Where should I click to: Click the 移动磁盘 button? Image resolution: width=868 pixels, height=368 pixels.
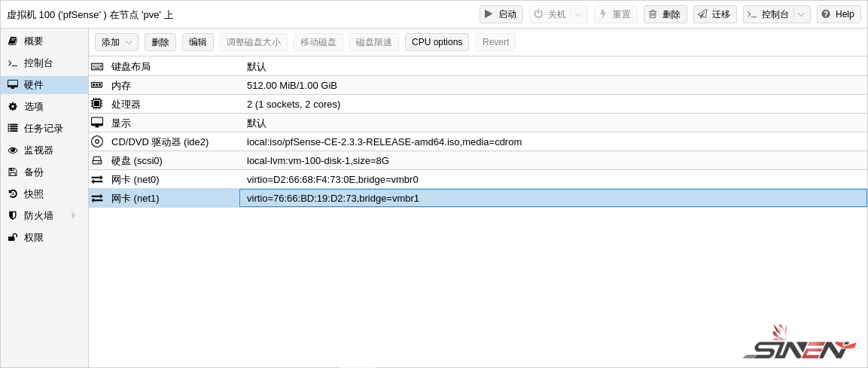pos(318,42)
